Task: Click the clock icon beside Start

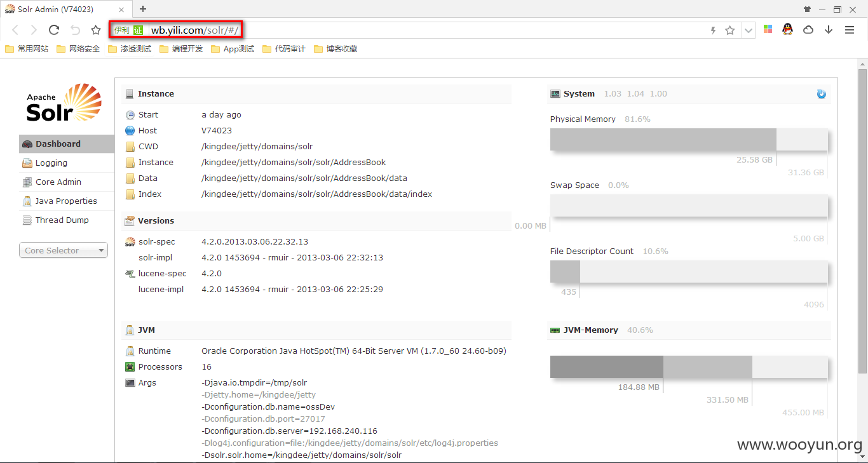Action: pyautogui.click(x=130, y=115)
